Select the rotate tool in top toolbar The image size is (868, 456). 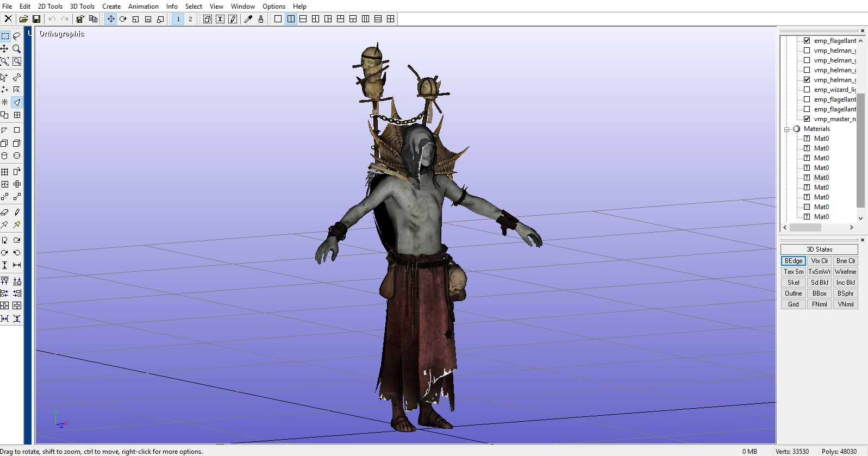[123, 19]
